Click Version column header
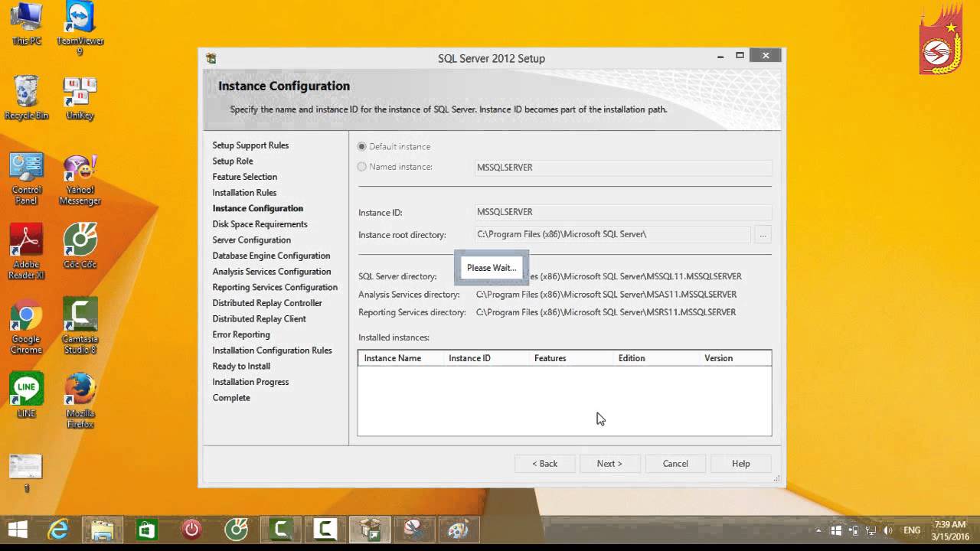 [735, 358]
